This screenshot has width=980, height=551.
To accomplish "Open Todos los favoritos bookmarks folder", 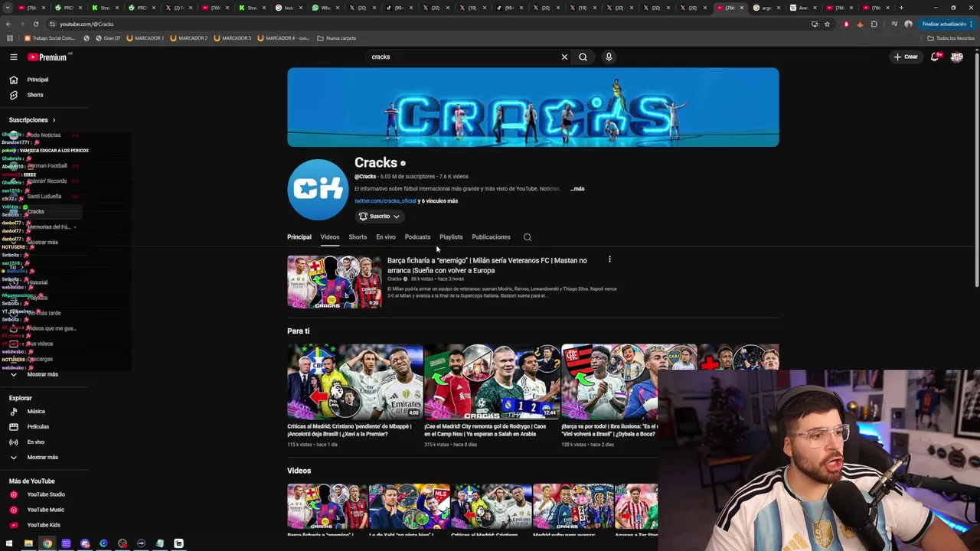I will point(951,38).
